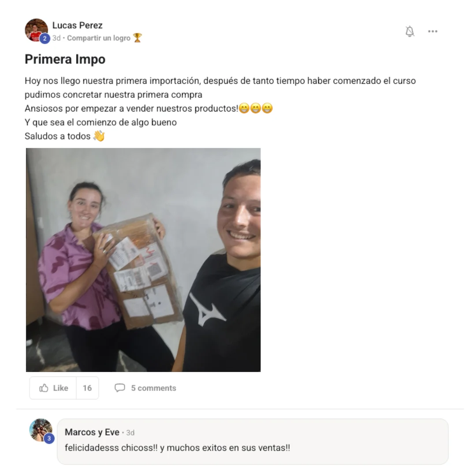This screenshot has height=476, width=476.
Task: Click the level 2 badge on avatar
Action: coord(45,38)
